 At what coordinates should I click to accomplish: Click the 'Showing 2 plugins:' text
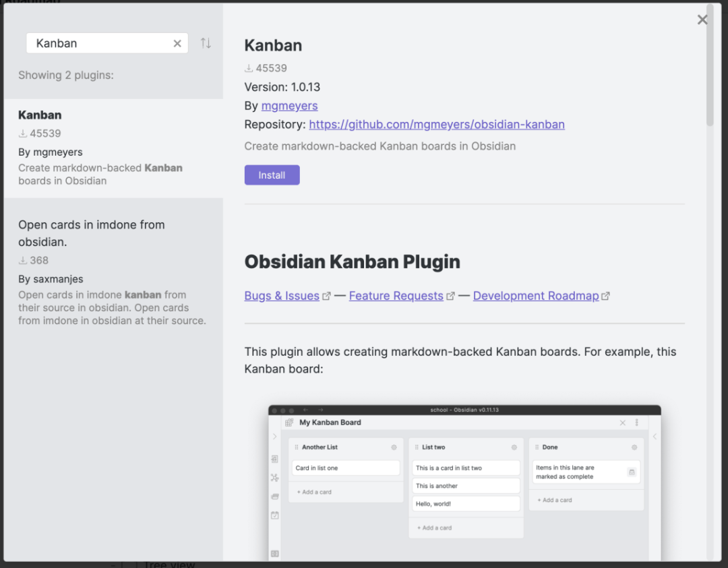66,75
